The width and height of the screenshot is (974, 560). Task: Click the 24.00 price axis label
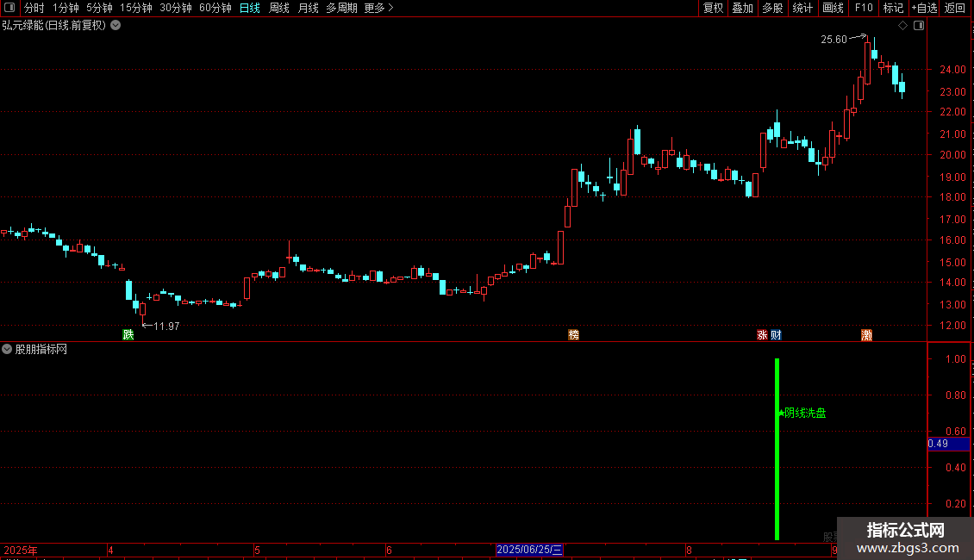(x=952, y=70)
